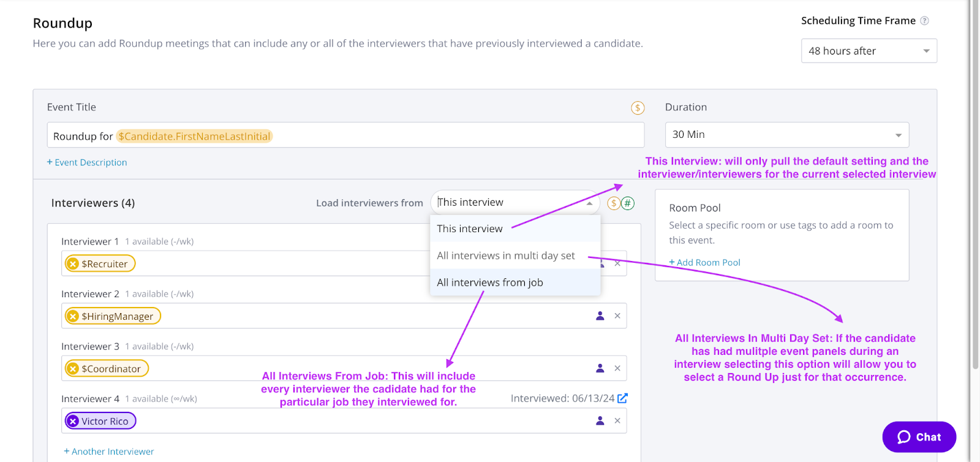The height and width of the screenshot is (462, 980).
Task: Click help icon beside Scheduling Time Frame
Action: click(925, 21)
